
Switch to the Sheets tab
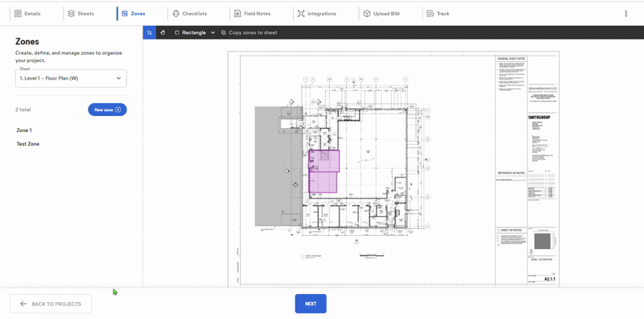pos(81,14)
